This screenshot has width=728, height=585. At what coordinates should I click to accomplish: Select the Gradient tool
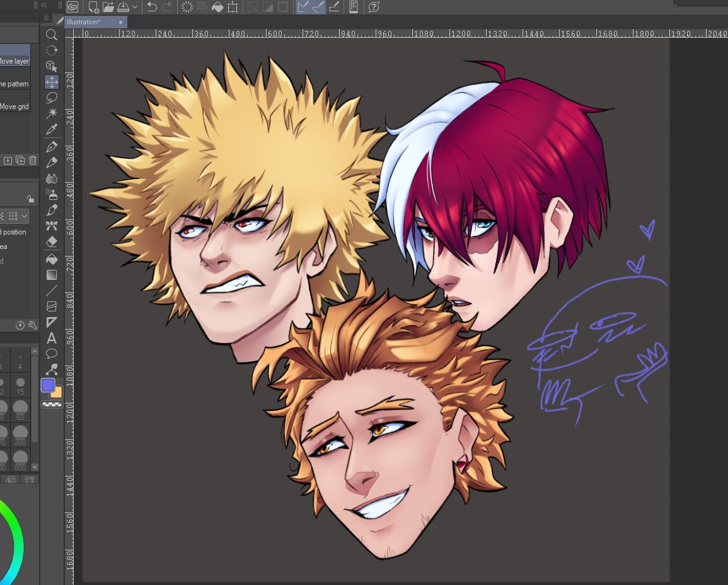(52, 275)
